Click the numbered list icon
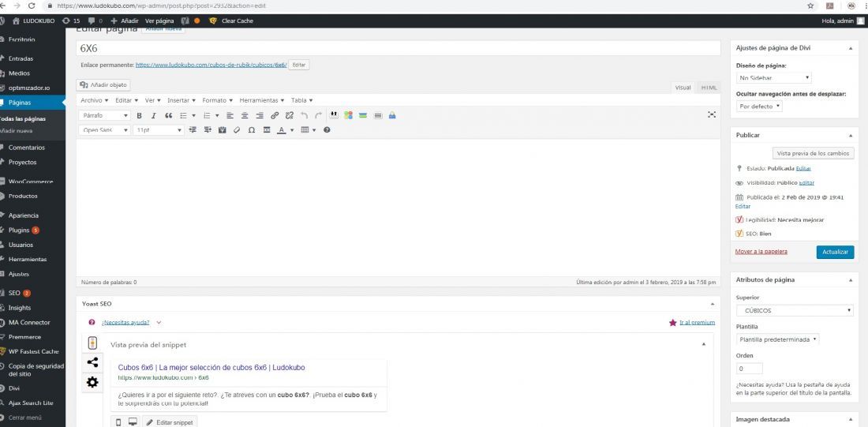The width and height of the screenshot is (868, 427). tap(207, 116)
